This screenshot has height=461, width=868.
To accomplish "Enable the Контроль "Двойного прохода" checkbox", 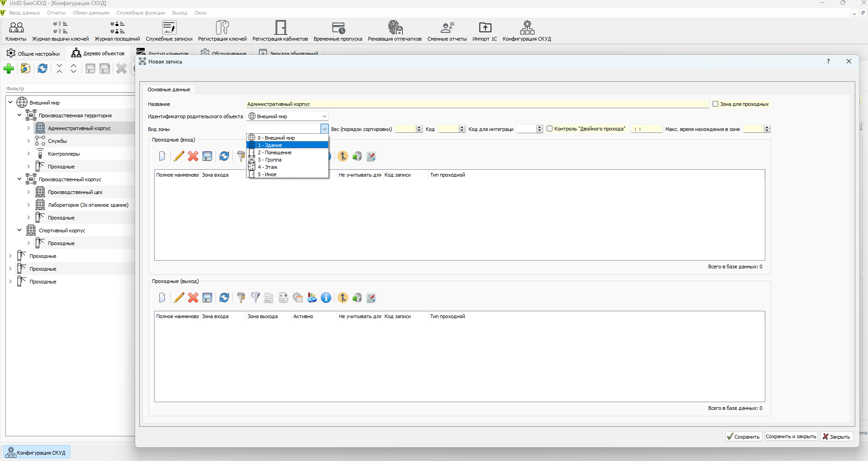I will (550, 129).
